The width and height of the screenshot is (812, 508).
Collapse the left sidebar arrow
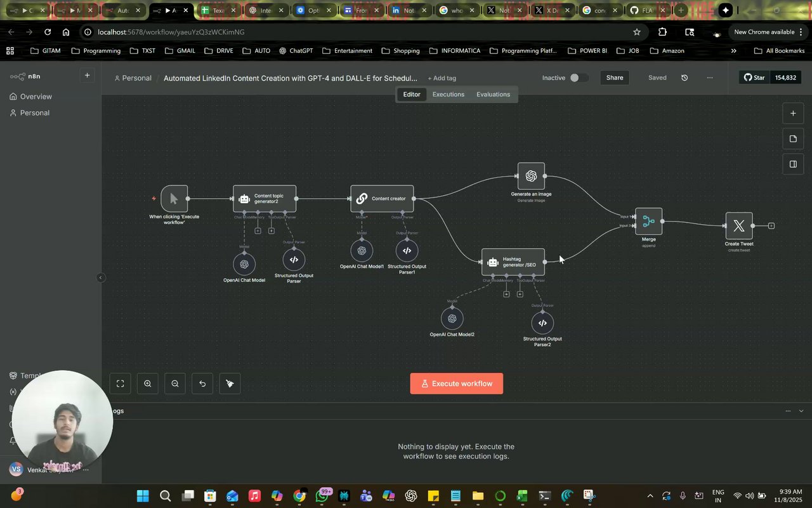coord(100,277)
